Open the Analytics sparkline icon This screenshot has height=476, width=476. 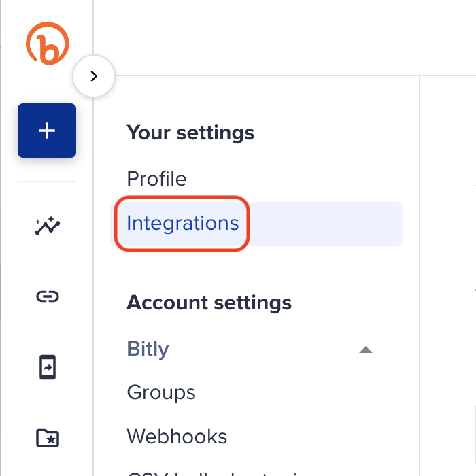point(48,226)
